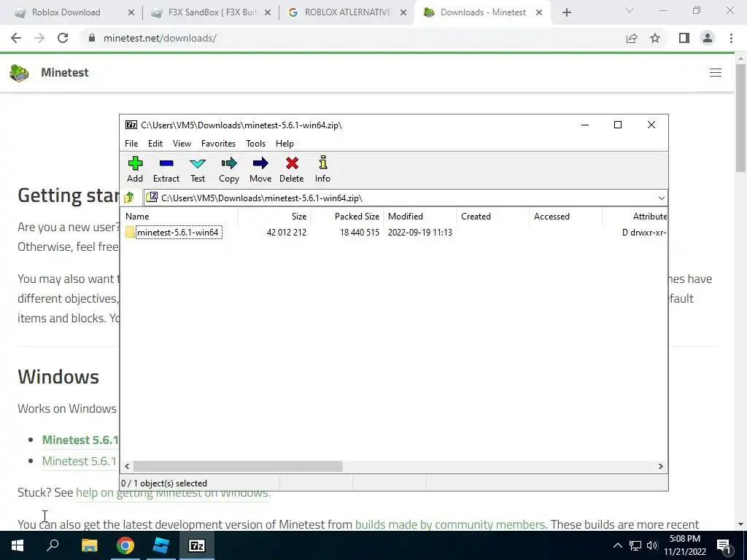Open a new Chrome tab

pyautogui.click(x=566, y=13)
